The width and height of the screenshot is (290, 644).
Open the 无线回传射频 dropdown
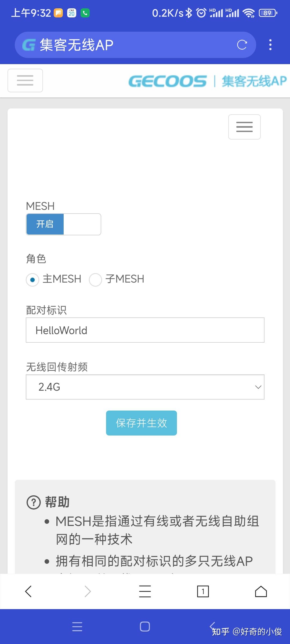pyautogui.click(x=145, y=387)
